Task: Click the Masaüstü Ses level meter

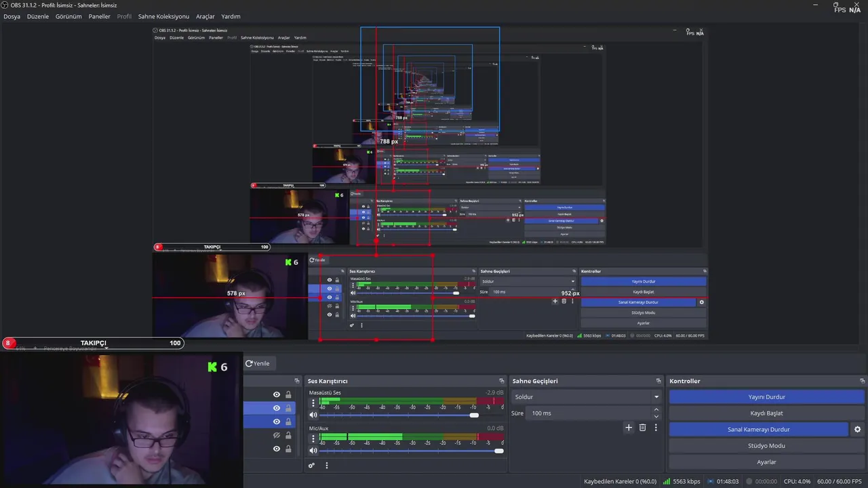Action: coord(412,401)
